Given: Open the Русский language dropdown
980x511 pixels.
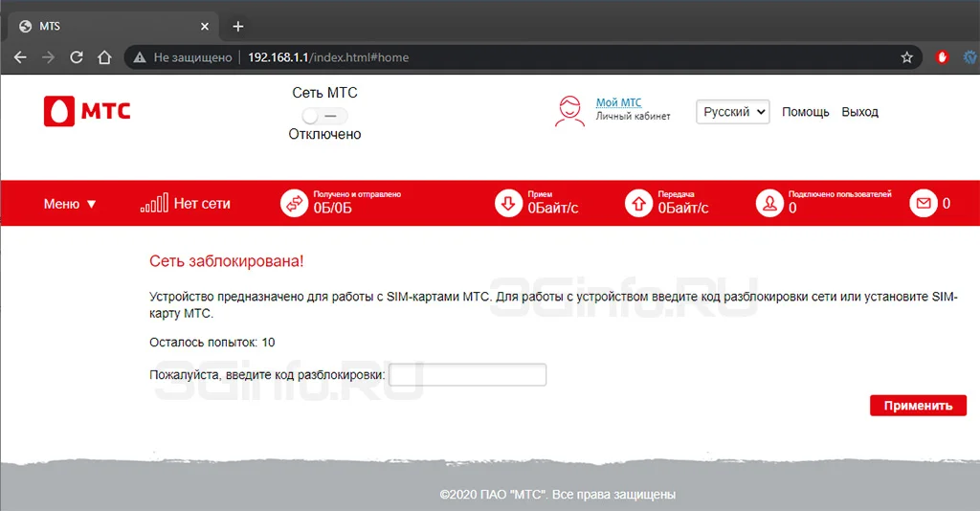Looking at the screenshot, I should 732,112.
